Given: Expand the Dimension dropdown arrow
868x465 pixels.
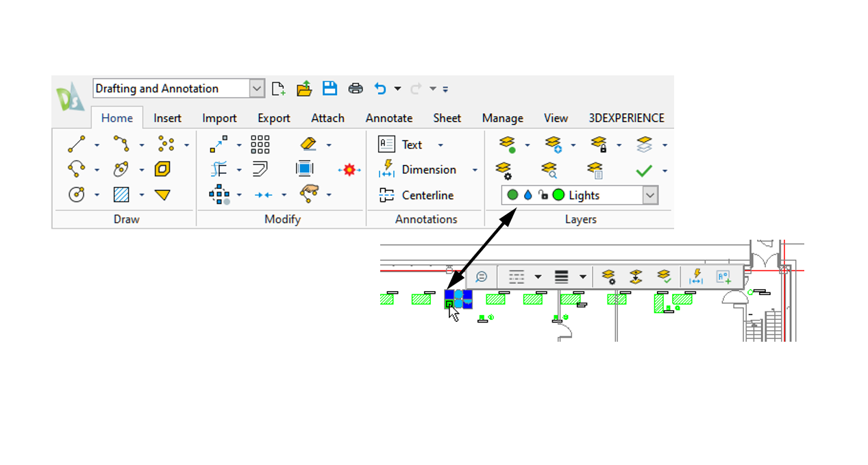Looking at the screenshot, I should click(475, 170).
